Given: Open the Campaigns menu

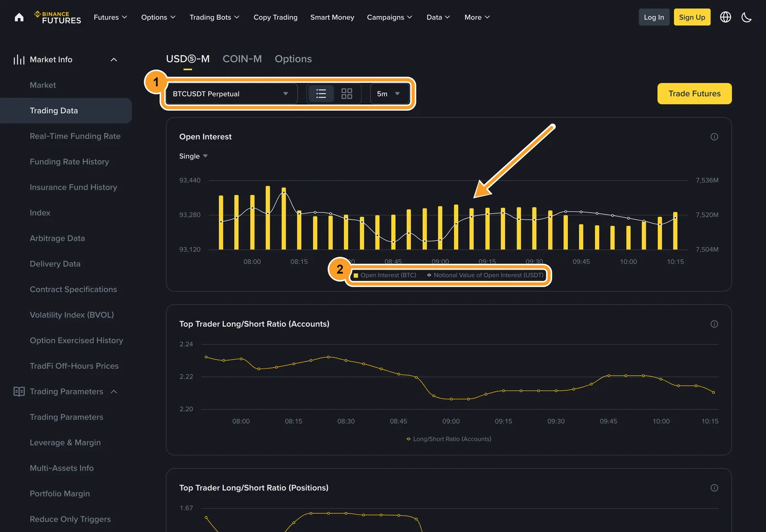Looking at the screenshot, I should tap(390, 17).
